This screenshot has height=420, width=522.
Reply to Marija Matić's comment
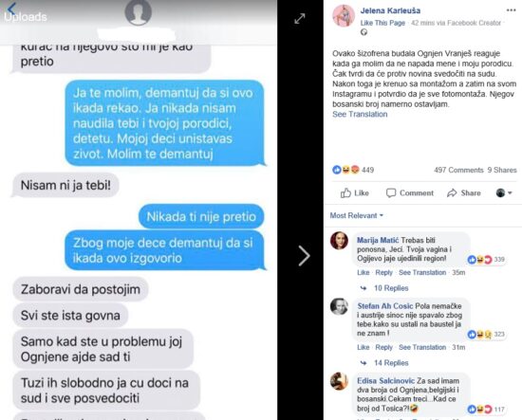point(383,272)
